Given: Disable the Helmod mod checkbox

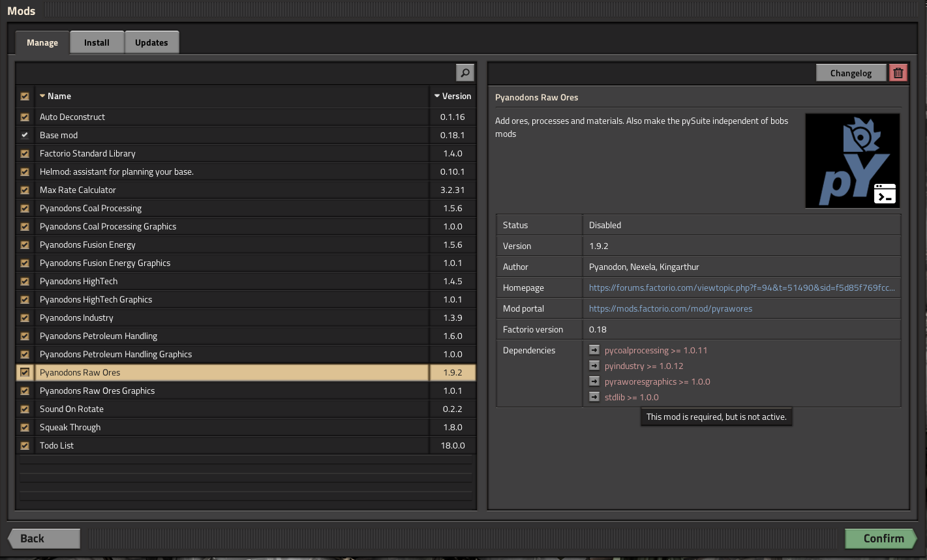Looking at the screenshot, I should (x=25, y=172).
